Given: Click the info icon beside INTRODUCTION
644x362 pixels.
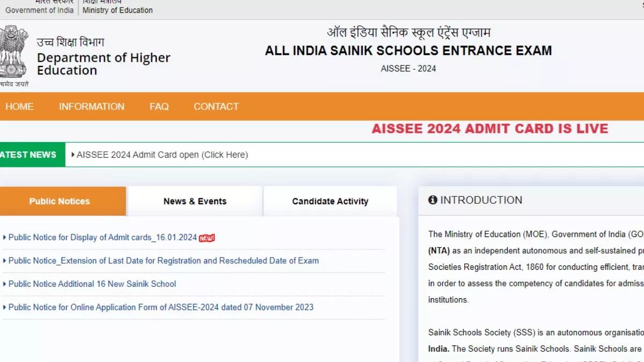Looking at the screenshot, I should (433, 200).
